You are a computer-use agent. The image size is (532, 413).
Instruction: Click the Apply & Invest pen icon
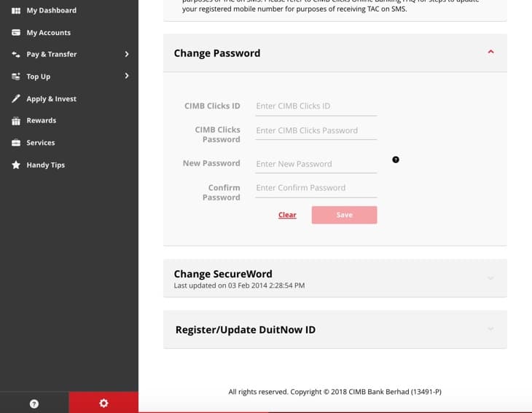[x=16, y=98]
